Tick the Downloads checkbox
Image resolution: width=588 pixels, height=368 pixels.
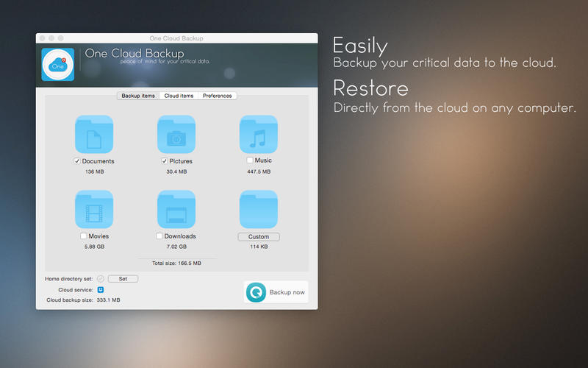159,236
